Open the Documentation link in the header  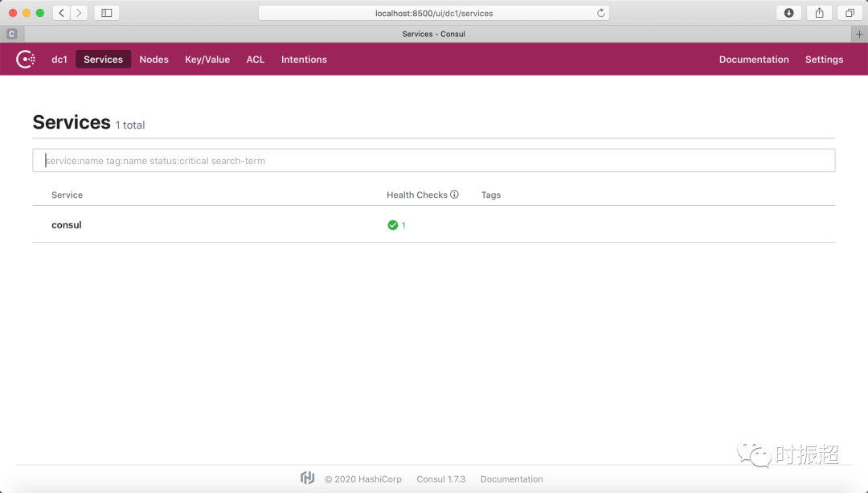click(753, 60)
